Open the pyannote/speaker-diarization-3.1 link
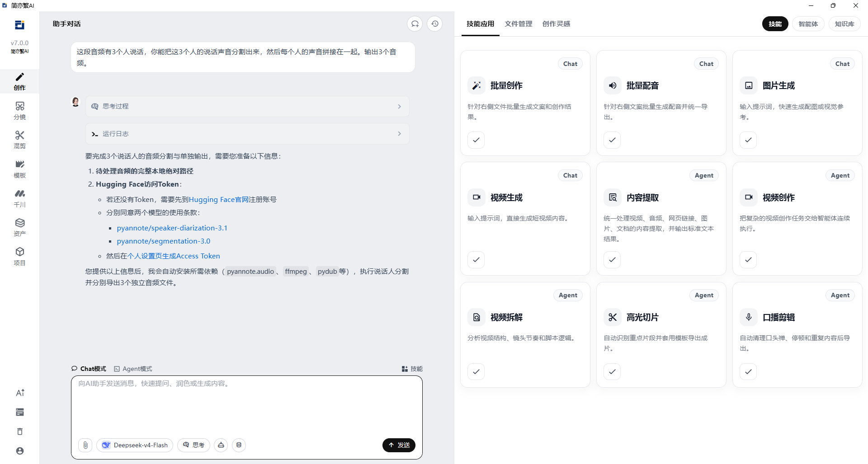 [172, 228]
